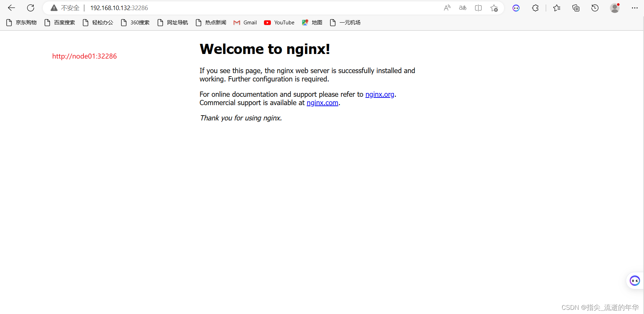Open the Gmail bookmark
This screenshot has height=314, width=644.
(245, 23)
